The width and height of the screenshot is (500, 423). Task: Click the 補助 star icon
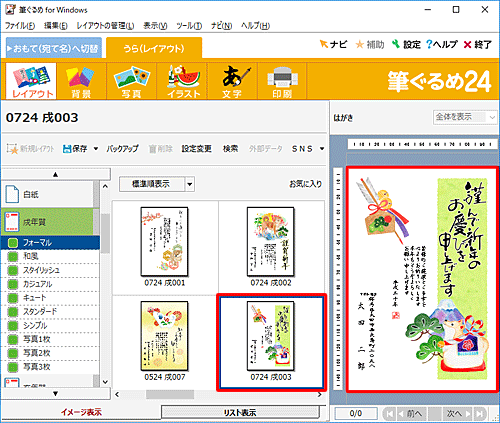coord(360,44)
